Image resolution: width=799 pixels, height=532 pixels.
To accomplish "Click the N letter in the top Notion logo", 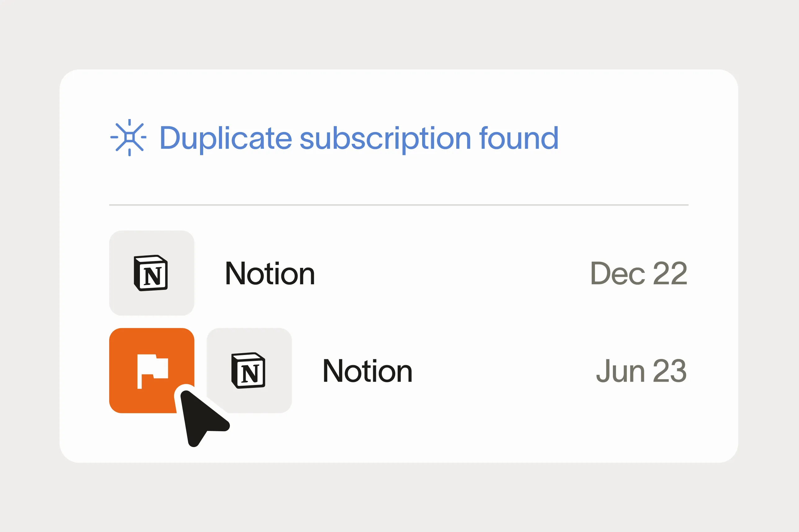I will [x=152, y=276].
